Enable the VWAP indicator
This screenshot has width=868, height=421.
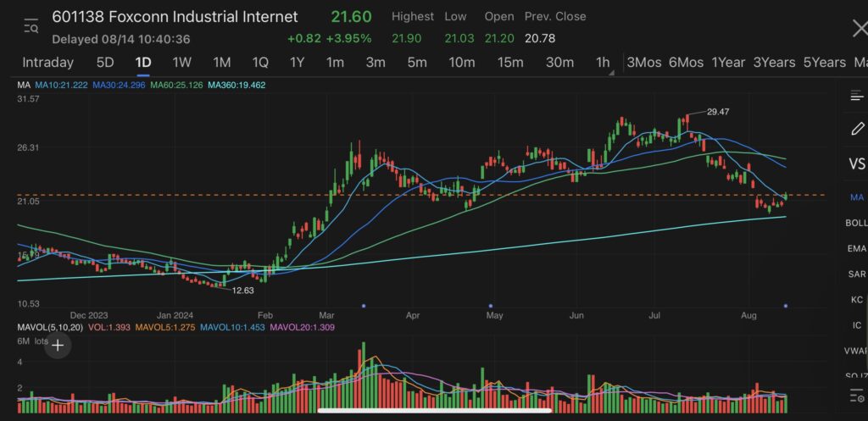[856, 351]
